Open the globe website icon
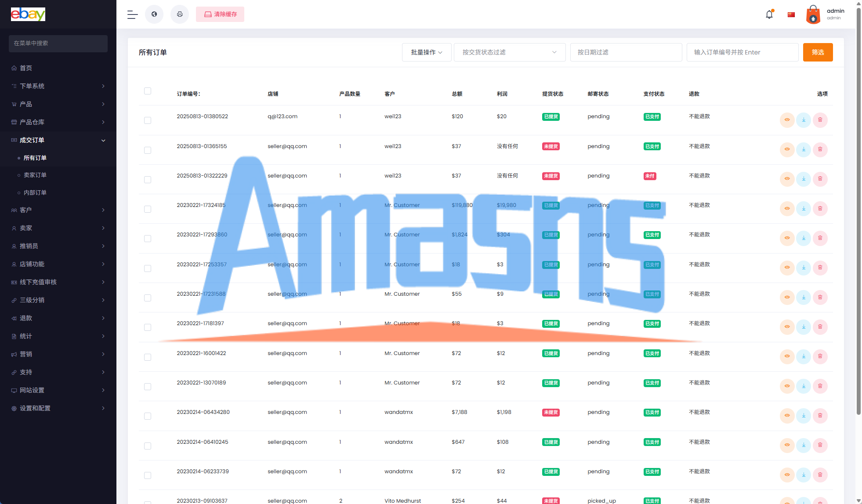 pos(154,15)
